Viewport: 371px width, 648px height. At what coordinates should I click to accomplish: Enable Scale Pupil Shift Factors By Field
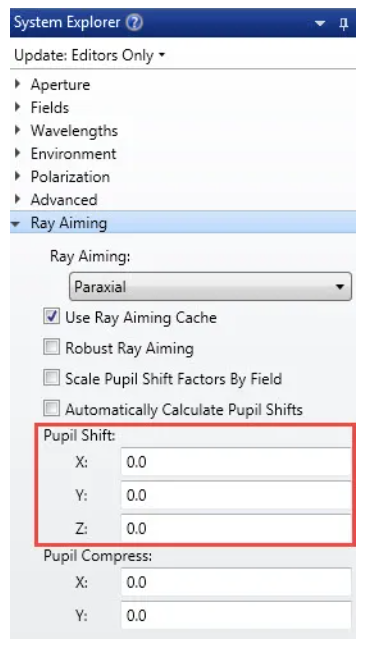pos(51,378)
